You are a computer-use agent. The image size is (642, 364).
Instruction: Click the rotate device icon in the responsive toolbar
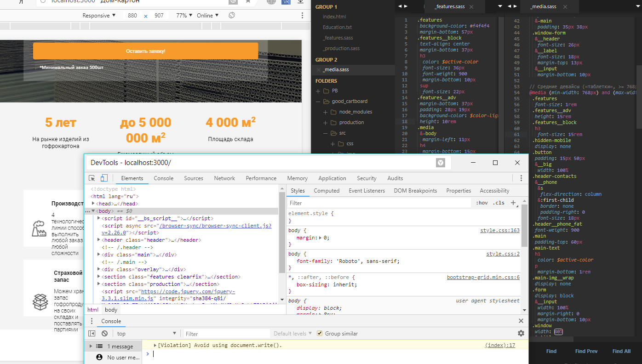click(x=232, y=16)
